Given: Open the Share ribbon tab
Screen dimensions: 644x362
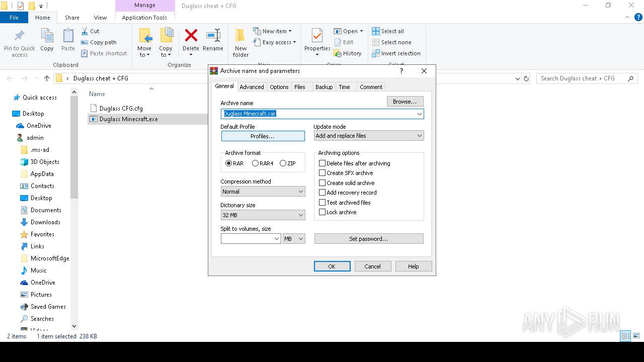Looking at the screenshot, I should click(72, 18).
